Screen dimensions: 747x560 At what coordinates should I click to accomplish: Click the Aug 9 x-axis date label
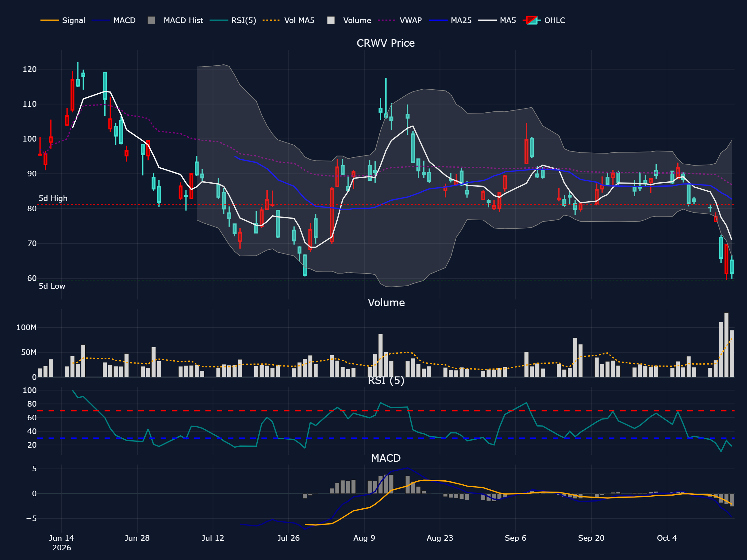point(364,538)
